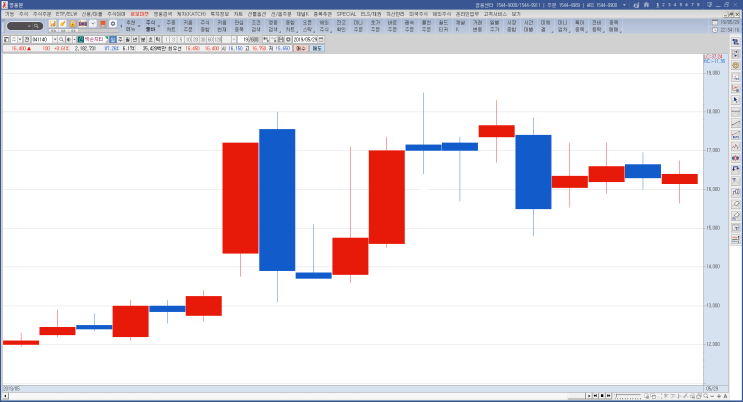Open the 주식주문 menu
The width and height of the screenshot is (743, 402).
42,14
